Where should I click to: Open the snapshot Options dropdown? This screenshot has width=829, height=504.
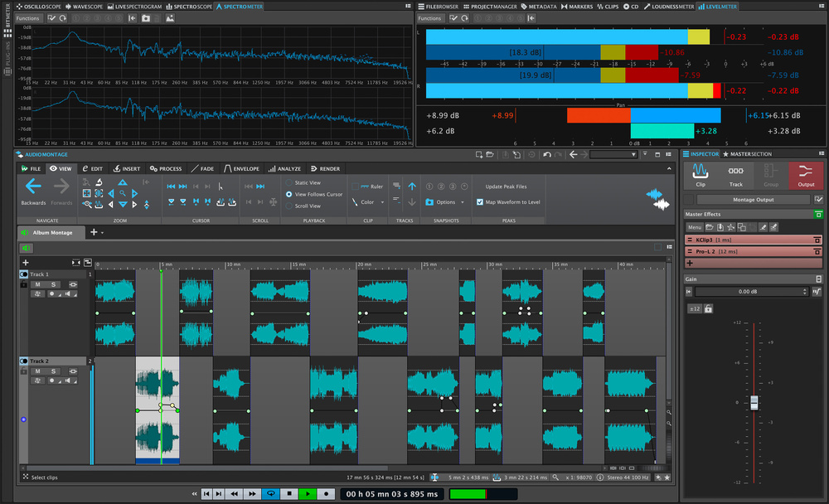pos(445,202)
